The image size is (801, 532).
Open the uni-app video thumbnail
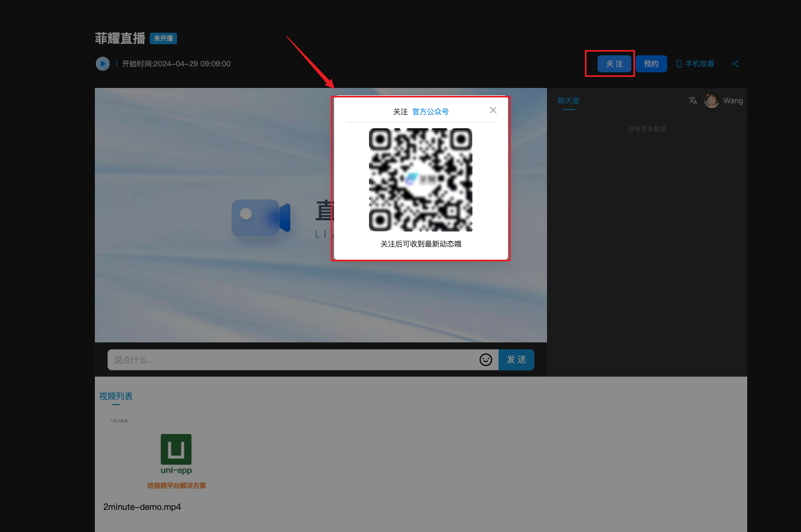click(x=176, y=459)
